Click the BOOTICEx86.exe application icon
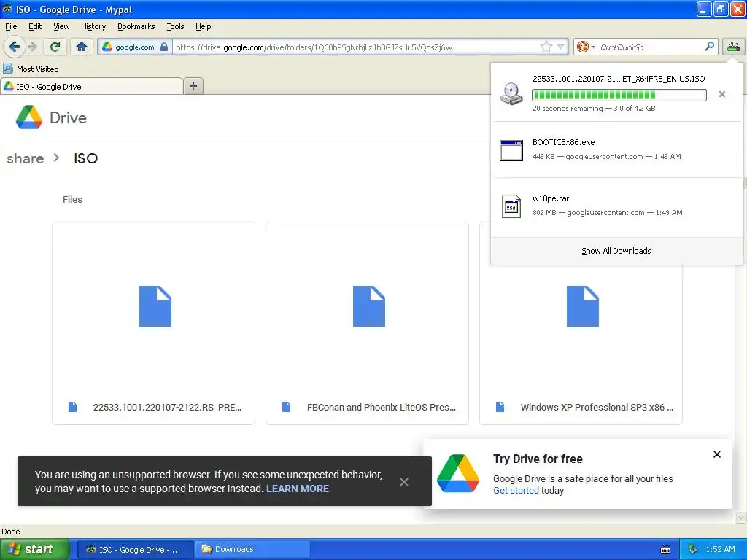Screen dimensions: 747x560 (x=511, y=150)
